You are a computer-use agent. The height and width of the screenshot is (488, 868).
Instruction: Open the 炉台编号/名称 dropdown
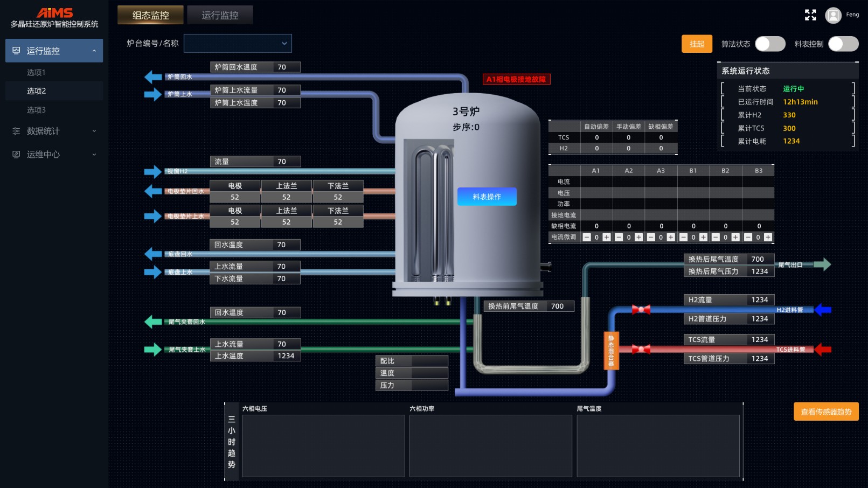(x=238, y=44)
